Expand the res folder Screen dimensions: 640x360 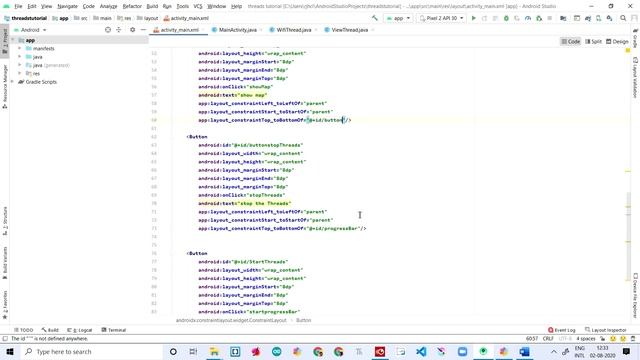pos(20,73)
